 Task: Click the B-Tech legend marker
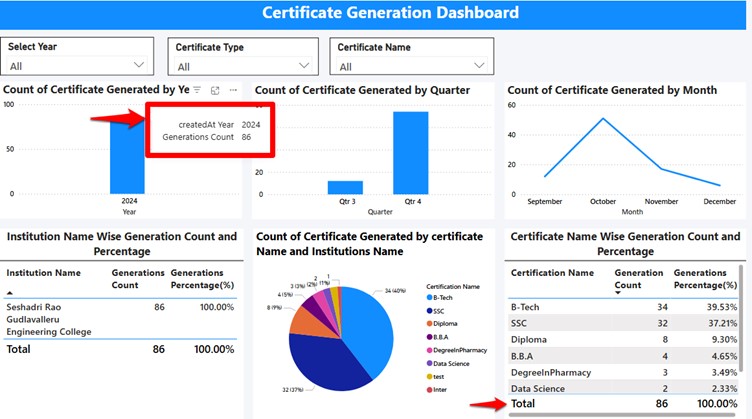[430, 298]
